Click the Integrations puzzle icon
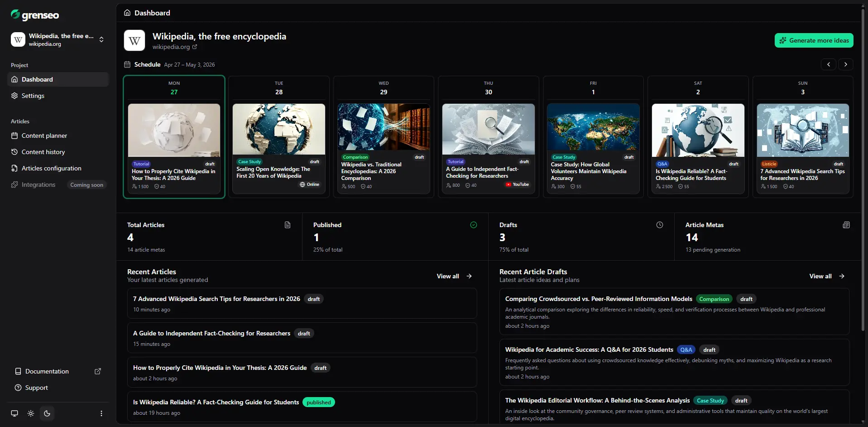The width and height of the screenshot is (868, 427). click(14, 184)
